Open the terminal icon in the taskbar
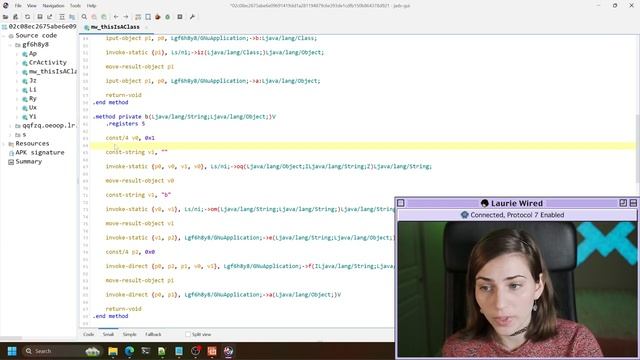The width and height of the screenshot is (640, 360). pos(146,351)
